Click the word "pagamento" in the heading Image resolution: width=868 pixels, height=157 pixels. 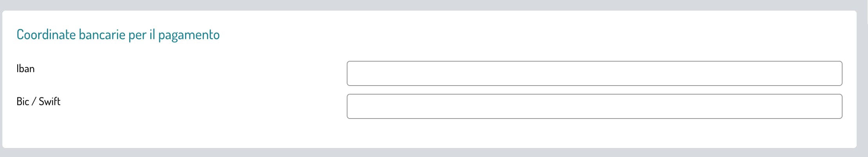pos(189,36)
